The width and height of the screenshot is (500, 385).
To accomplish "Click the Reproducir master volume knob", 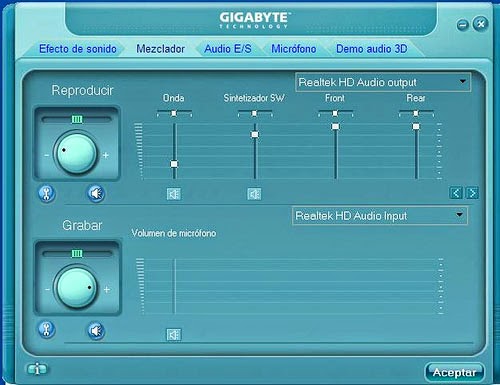I will (76, 153).
